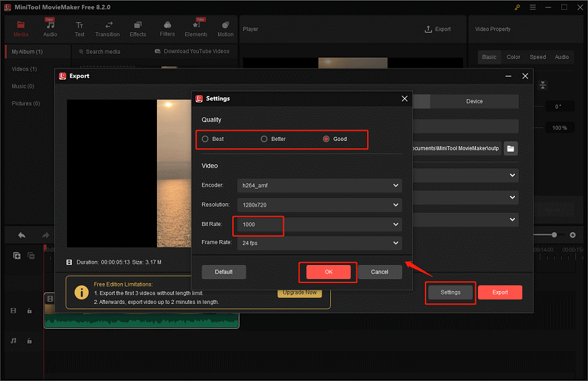This screenshot has width=588, height=381.
Task: Open the Motion tab
Action: click(226, 29)
